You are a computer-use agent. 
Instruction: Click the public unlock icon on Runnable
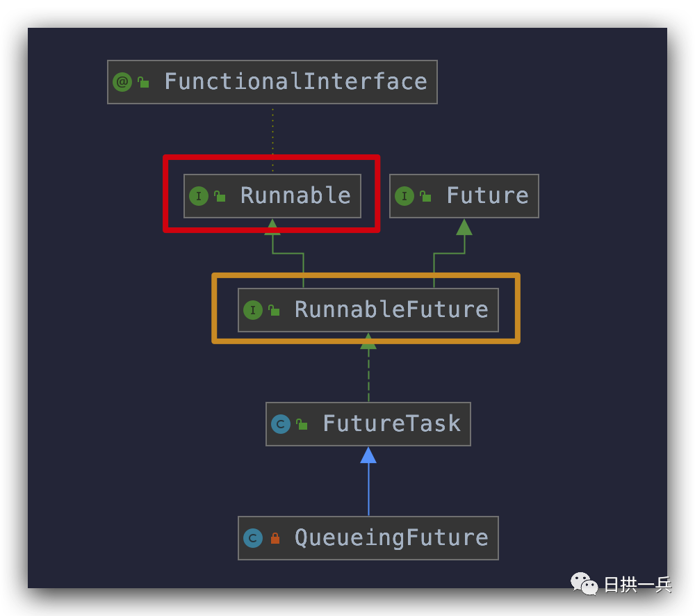click(x=220, y=196)
